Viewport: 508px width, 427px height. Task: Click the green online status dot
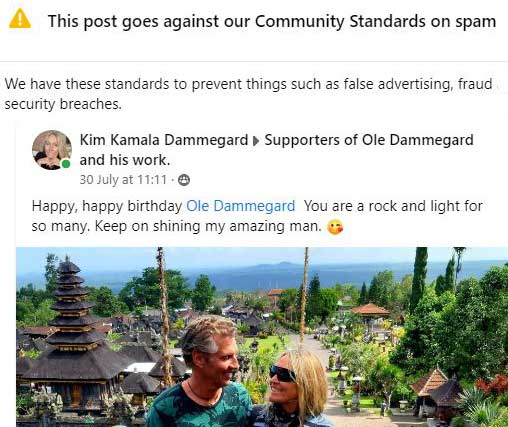pyautogui.click(x=66, y=164)
